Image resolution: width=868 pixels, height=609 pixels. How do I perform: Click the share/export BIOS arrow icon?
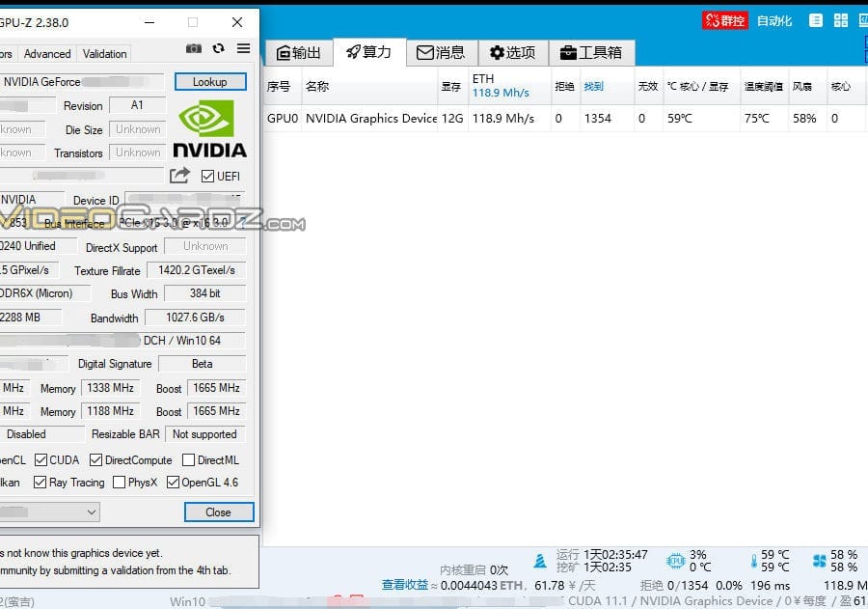click(179, 175)
